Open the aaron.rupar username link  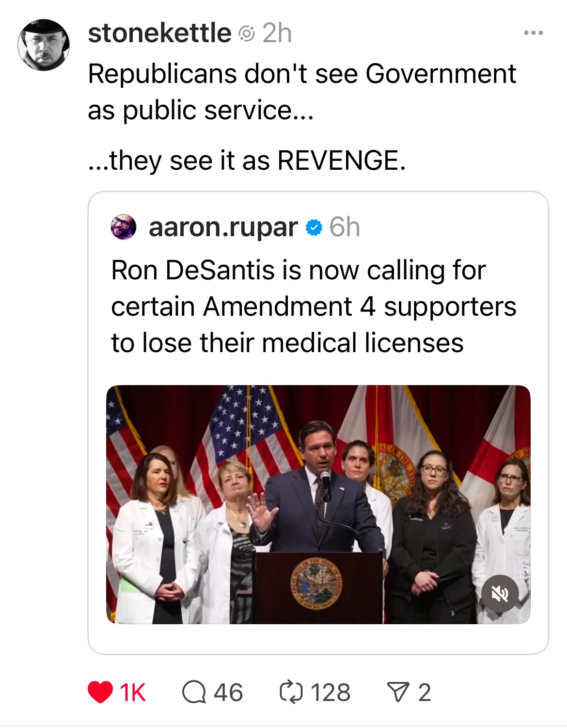[223, 227]
